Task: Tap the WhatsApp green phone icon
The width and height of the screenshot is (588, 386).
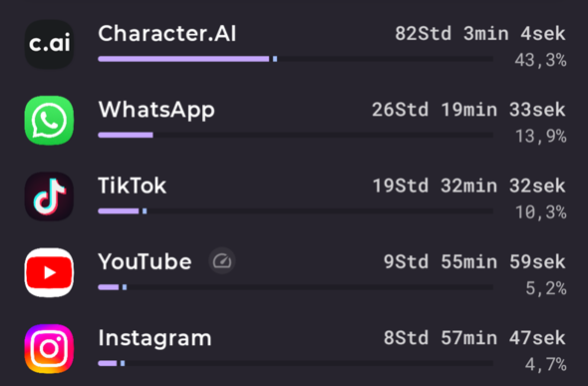Action: pos(49,120)
